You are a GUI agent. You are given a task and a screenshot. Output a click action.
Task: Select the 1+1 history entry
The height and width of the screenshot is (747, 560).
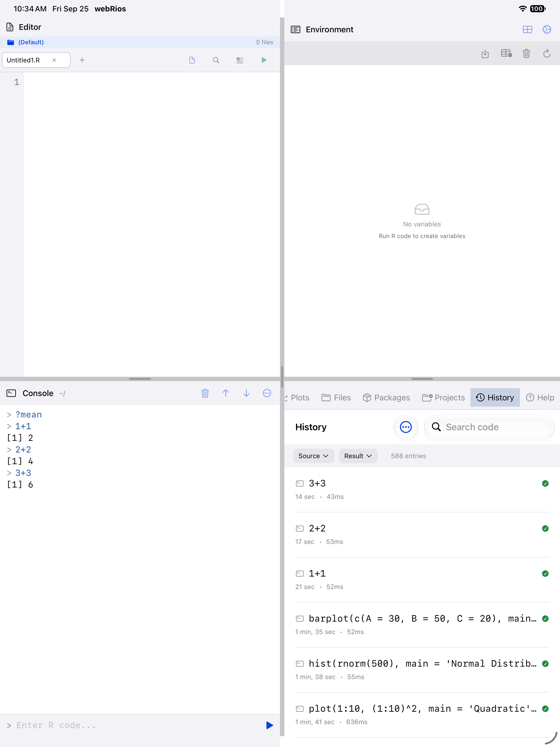pos(422,580)
